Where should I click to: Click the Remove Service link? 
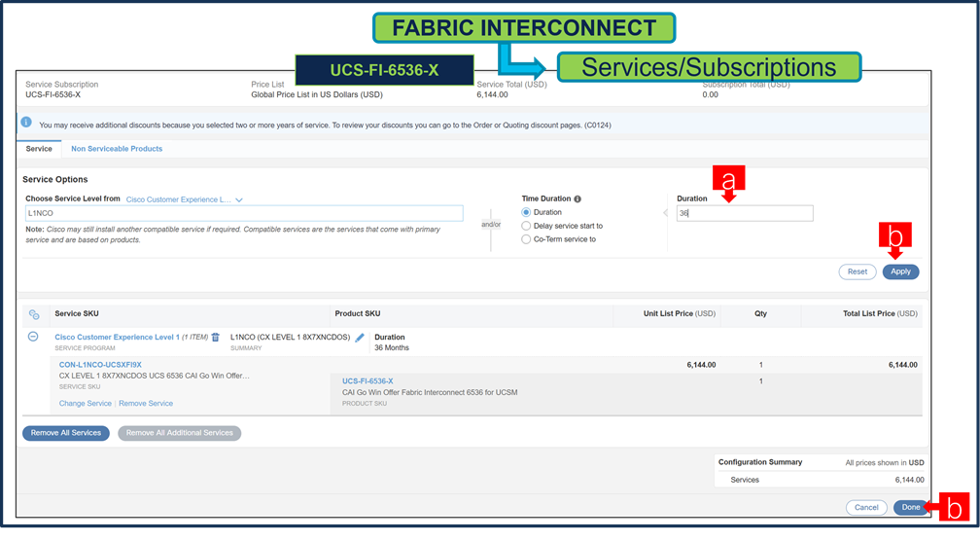pyautogui.click(x=146, y=404)
